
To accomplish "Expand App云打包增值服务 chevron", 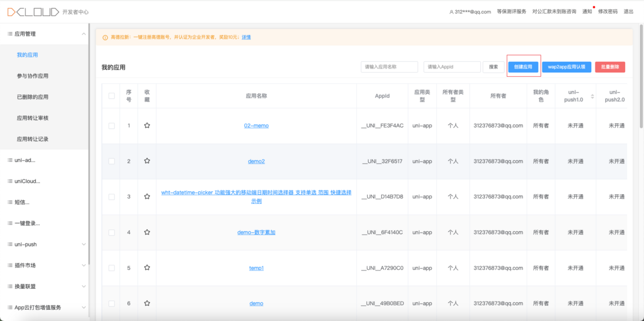I will (84, 308).
